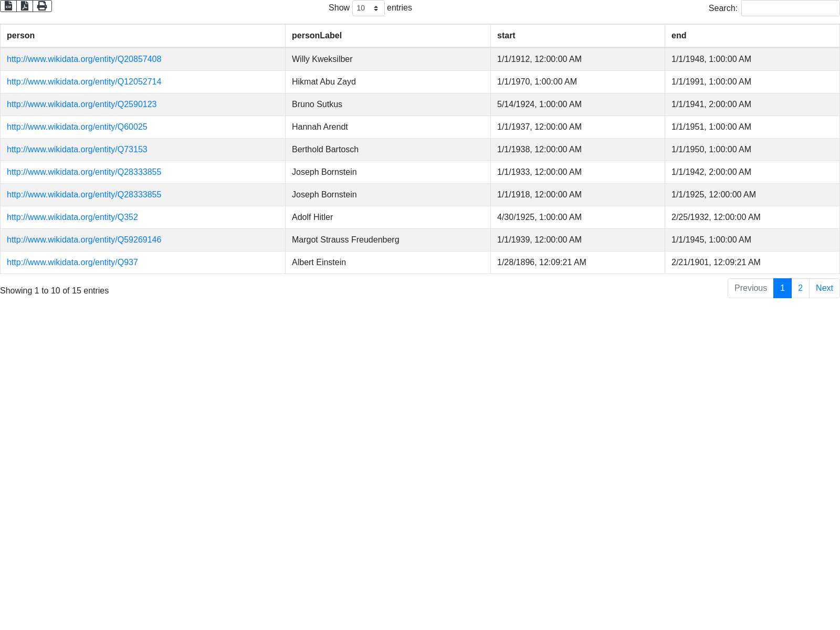Open Margot Strauss Freudenberg's Q59269146 link
This screenshot has width=840, height=630.
pos(84,240)
